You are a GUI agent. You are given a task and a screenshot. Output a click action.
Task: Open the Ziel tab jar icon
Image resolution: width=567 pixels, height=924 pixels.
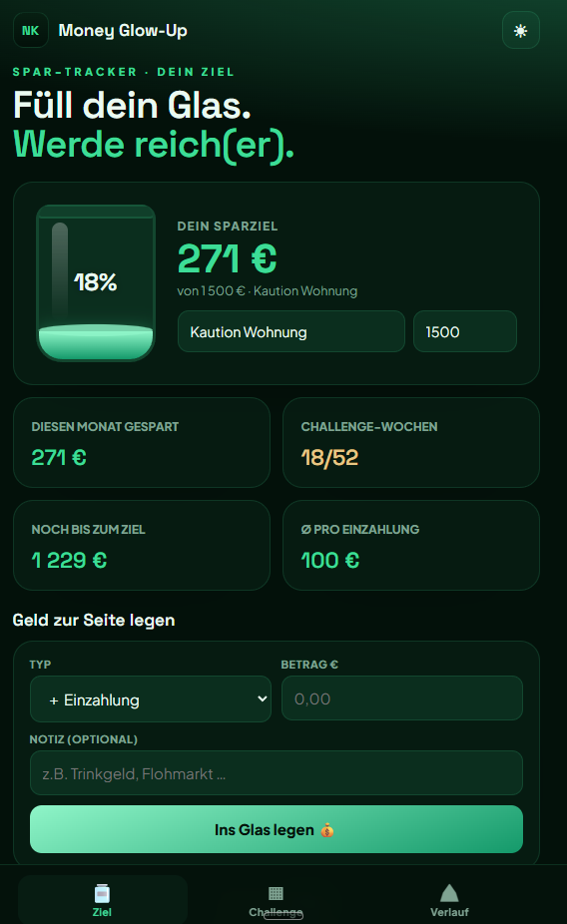tap(102, 893)
